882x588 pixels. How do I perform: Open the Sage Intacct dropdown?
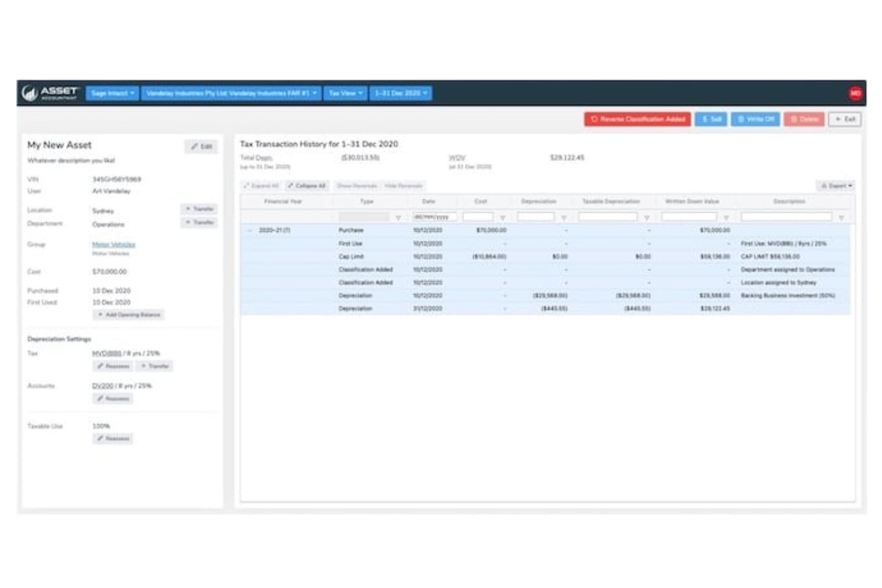point(112,93)
